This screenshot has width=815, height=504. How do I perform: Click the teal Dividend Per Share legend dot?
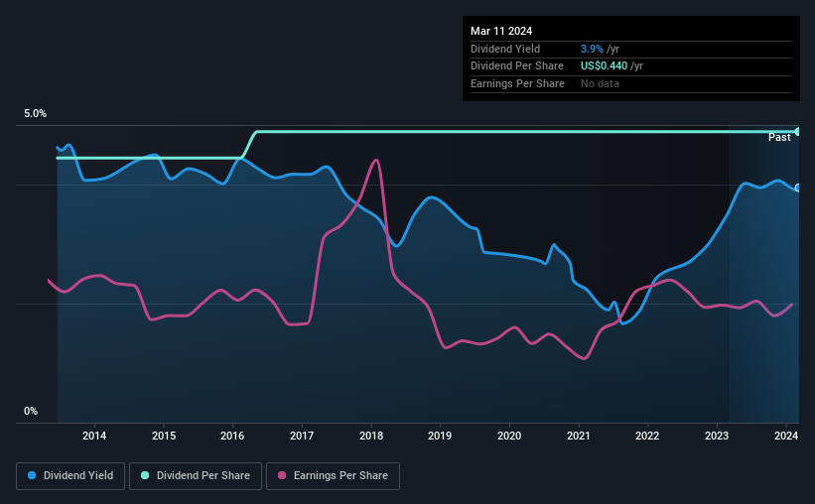(145, 475)
